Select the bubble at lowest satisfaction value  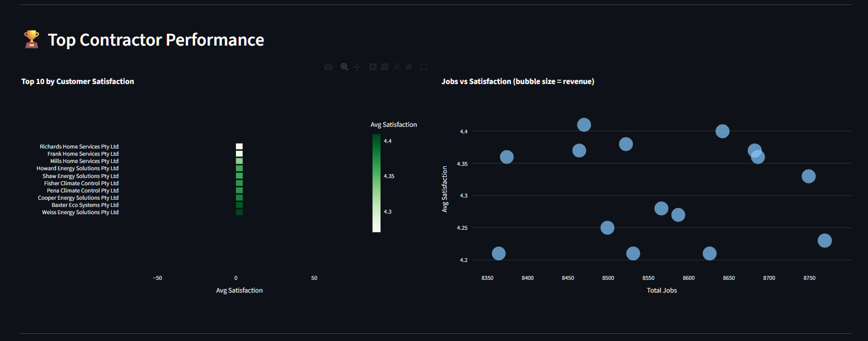point(499,253)
